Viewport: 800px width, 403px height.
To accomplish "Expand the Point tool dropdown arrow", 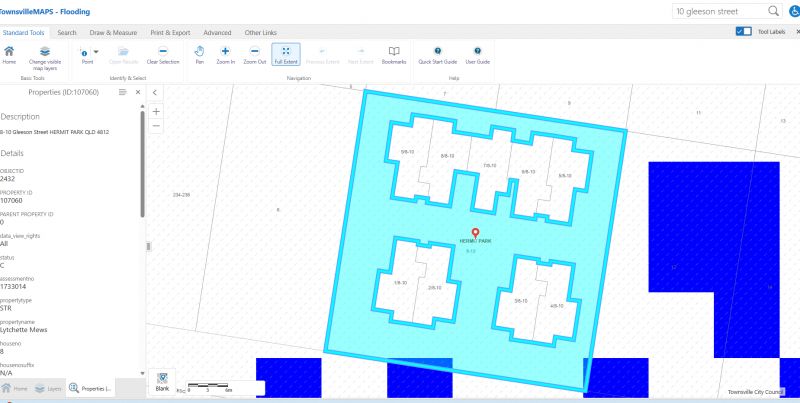I will 96,52.
